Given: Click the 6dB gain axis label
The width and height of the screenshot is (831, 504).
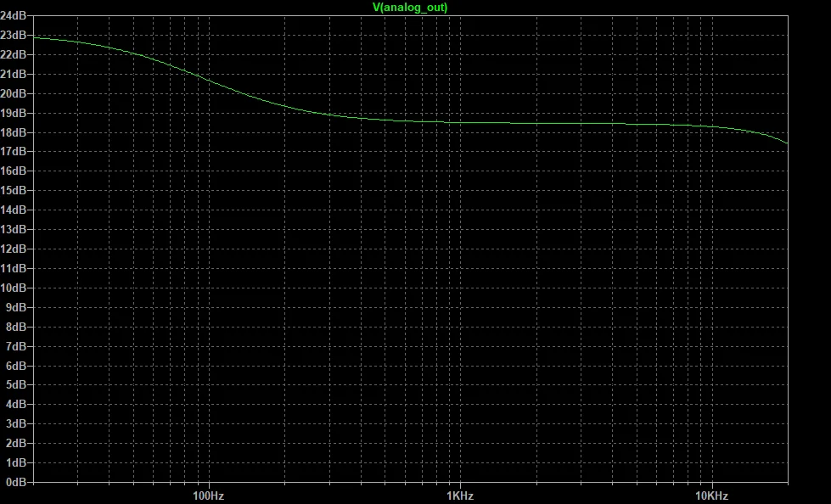Looking at the screenshot, I should pyautogui.click(x=16, y=366).
